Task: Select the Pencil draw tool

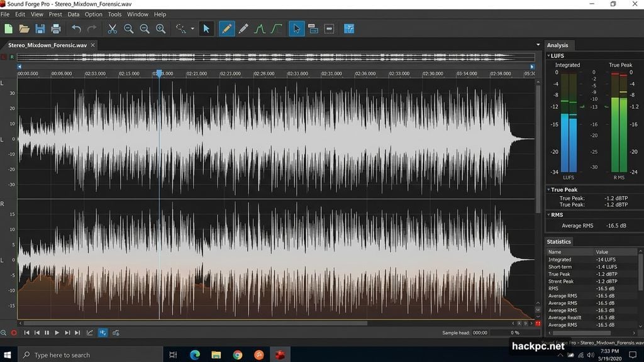Action: point(226,28)
